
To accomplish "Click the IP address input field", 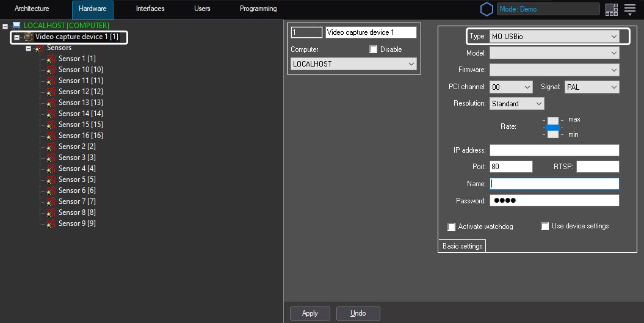I will [554, 150].
